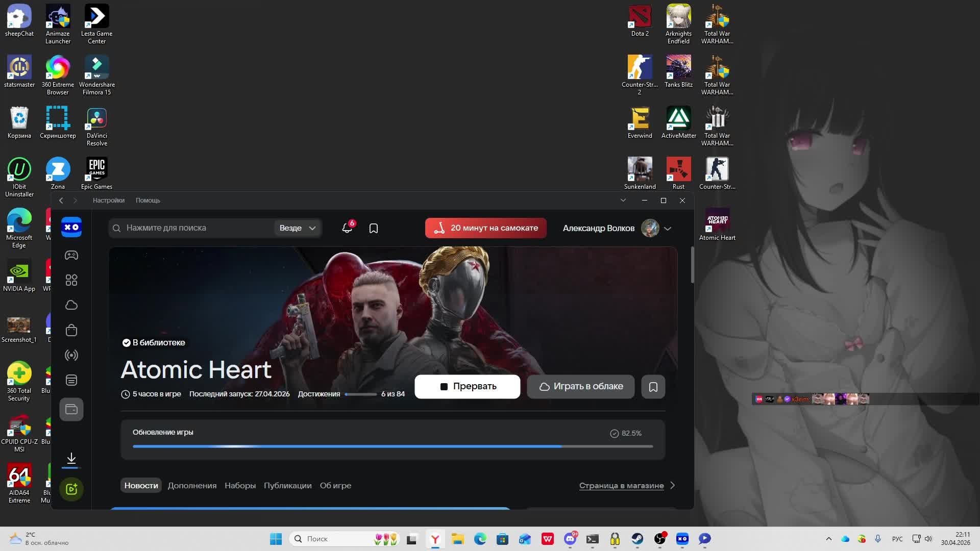Expand the Везде search scope dropdown
This screenshot has width=980, height=551.
(x=298, y=228)
